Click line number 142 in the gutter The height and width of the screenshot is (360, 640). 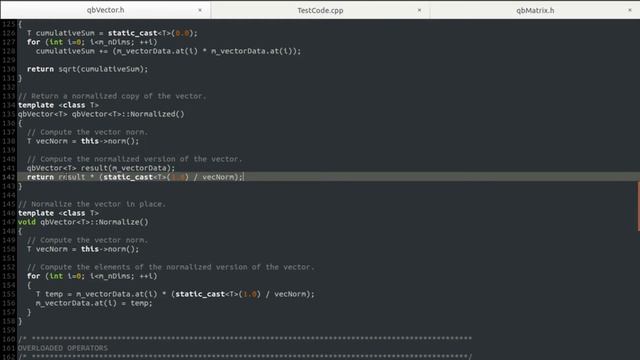(x=8, y=177)
